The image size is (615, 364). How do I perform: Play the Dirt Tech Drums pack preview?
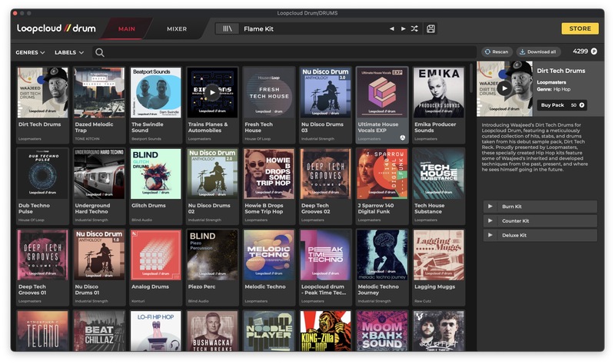[x=504, y=88]
